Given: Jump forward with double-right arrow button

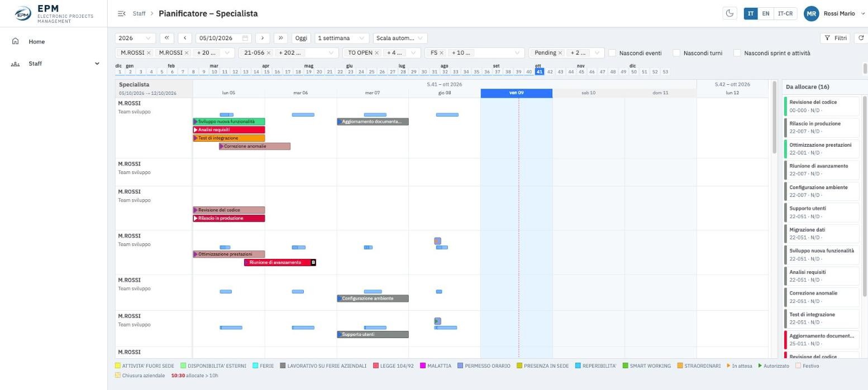Looking at the screenshot, I should pyautogui.click(x=281, y=38).
